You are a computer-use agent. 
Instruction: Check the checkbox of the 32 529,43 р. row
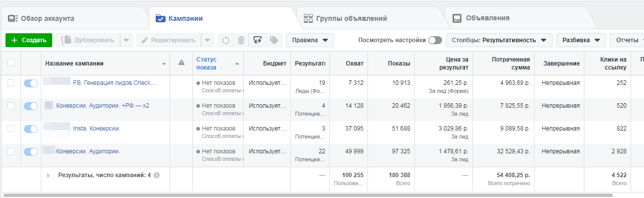[11, 151]
